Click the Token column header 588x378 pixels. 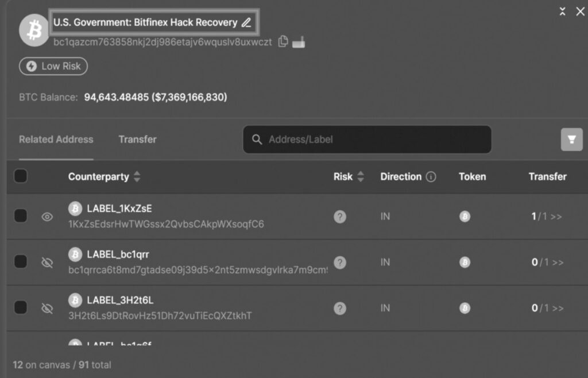tap(472, 176)
